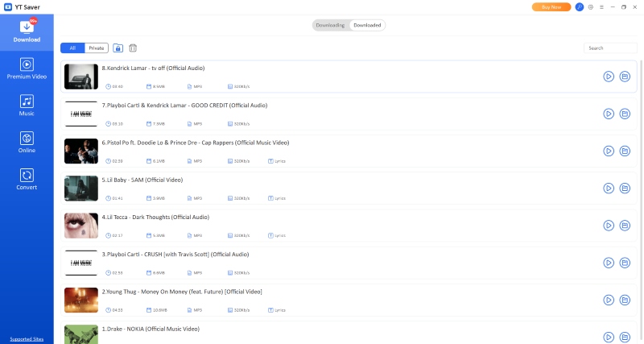Open the Online browser section
The image size is (644, 344).
tap(27, 143)
